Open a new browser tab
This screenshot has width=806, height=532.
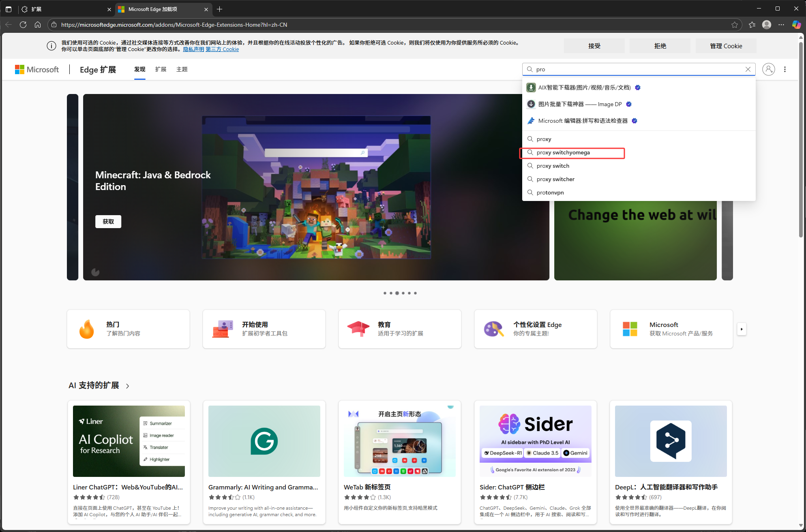coord(220,9)
